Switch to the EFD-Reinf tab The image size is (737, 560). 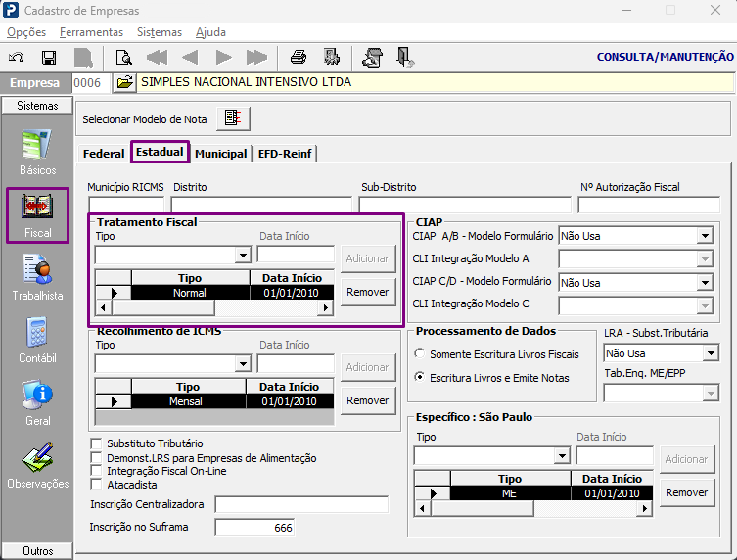click(285, 154)
